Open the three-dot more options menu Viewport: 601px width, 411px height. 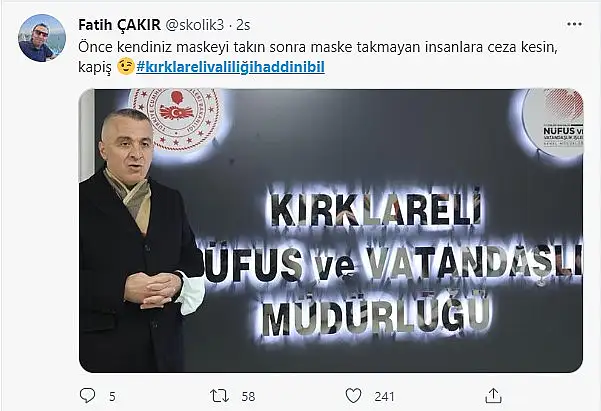tap(574, 24)
